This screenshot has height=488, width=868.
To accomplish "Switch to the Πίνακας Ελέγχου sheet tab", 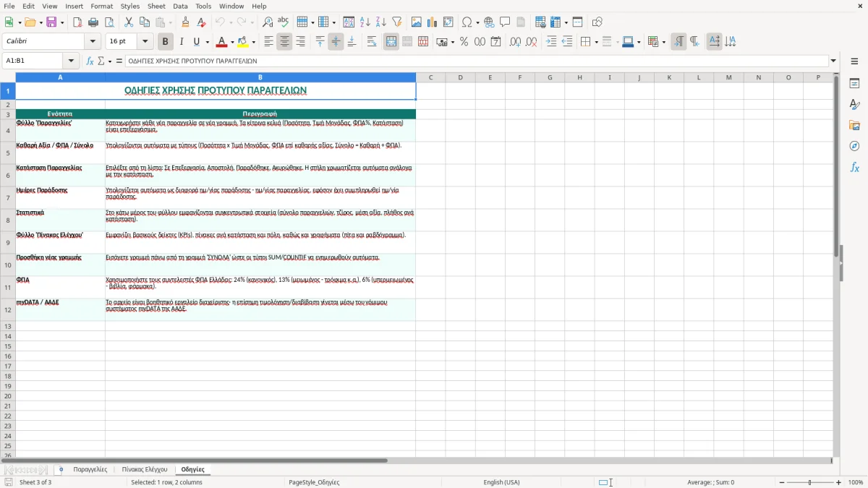I will pyautogui.click(x=145, y=469).
